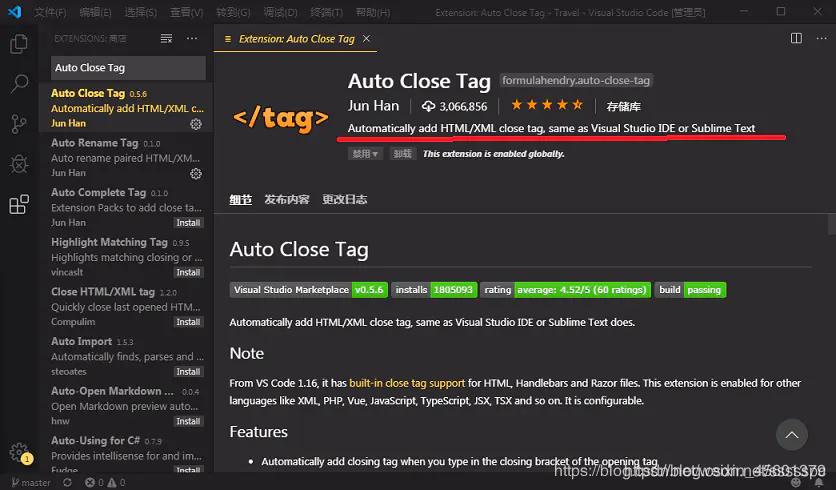Open the 文件(F) menu

point(51,12)
